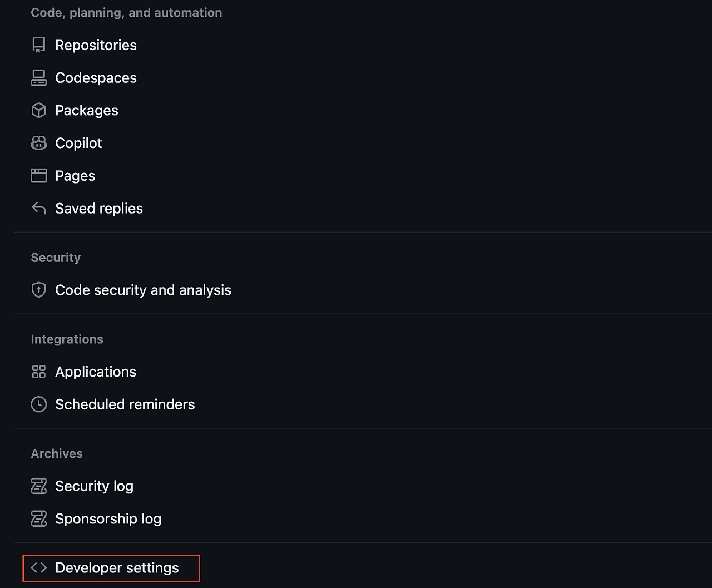
Task: Select the Codespaces computer icon
Action: (x=38, y=77)
